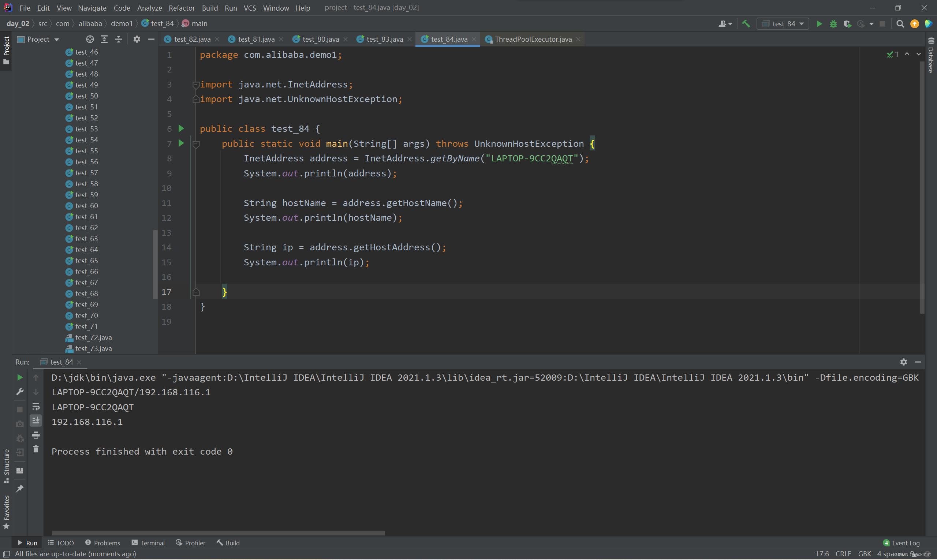Image resolution: width=937 pixels, height=560 pixels.
Task: Switch to the test_83.java tab
Action: (384, 39)
